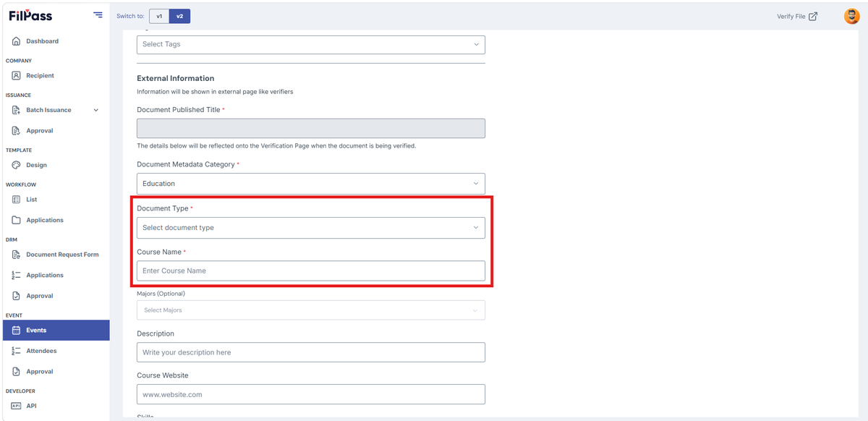Click the Document Type label

163,208
